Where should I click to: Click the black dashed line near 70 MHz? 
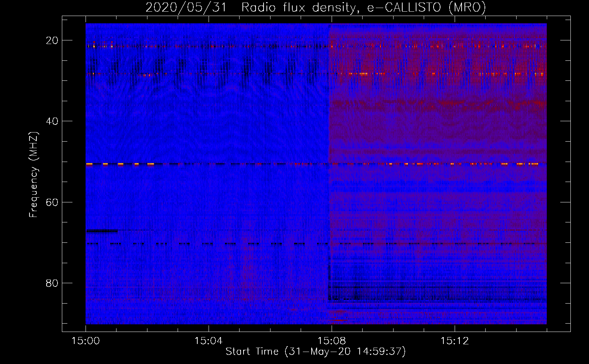point(316,244)
